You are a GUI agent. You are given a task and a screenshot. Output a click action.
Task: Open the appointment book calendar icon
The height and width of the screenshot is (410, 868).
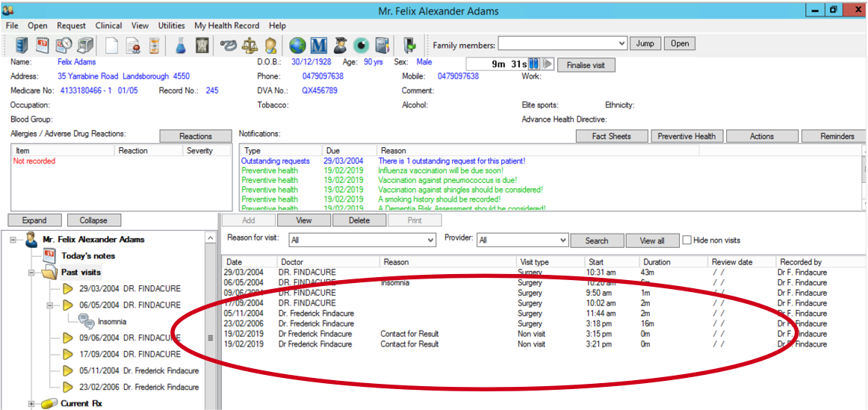coord(43,44)
